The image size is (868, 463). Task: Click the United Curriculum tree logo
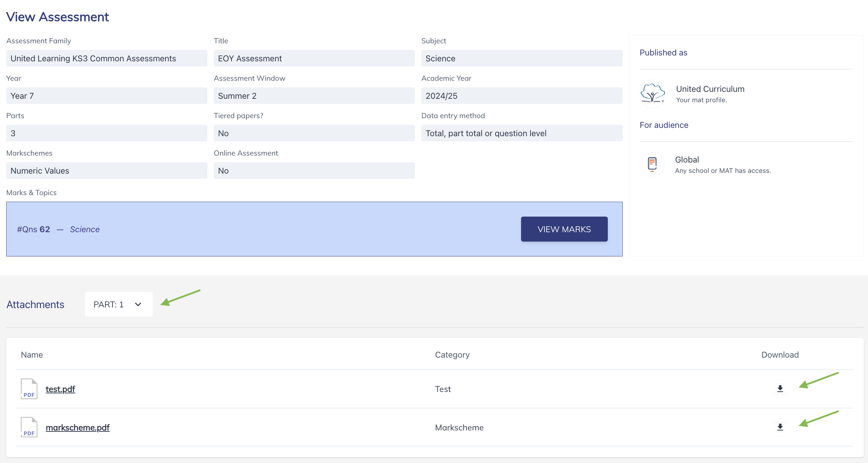(x=653, y=94)
